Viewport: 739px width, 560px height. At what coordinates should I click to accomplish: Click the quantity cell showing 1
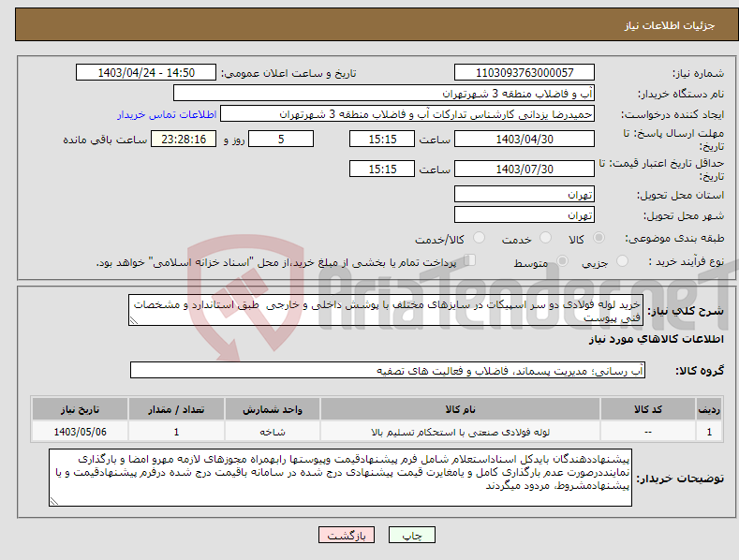(176, 432)
